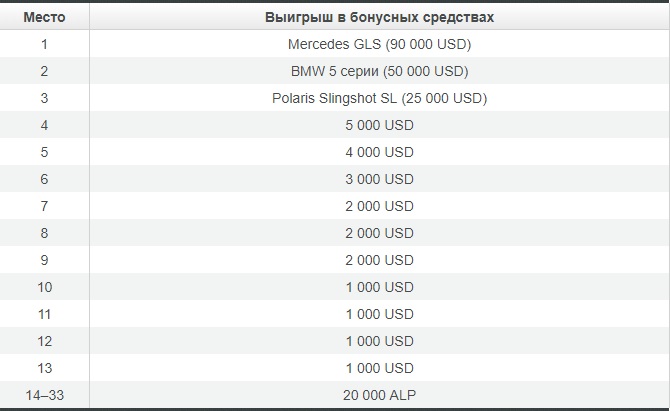Screen dimensions: 670x411
Task: Click the 4 000 USD prize cell
Action: 379,152
